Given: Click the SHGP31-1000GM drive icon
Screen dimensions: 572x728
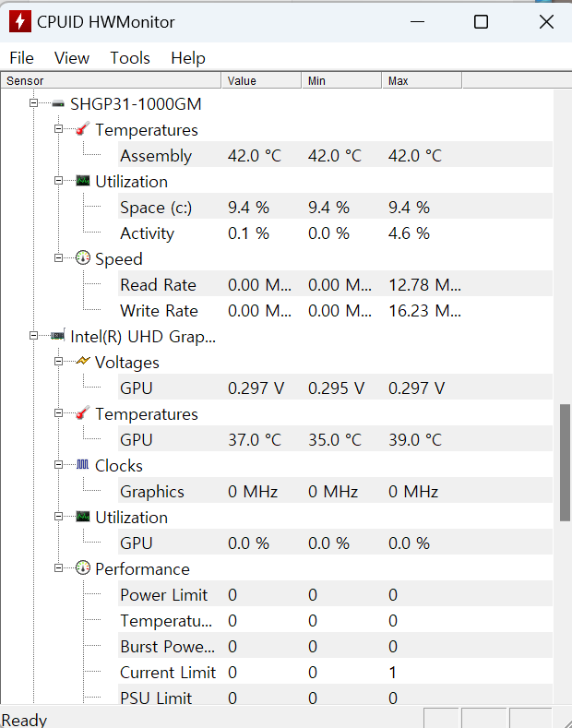Looking at the screenshot, I should click(x=58, y=104).
